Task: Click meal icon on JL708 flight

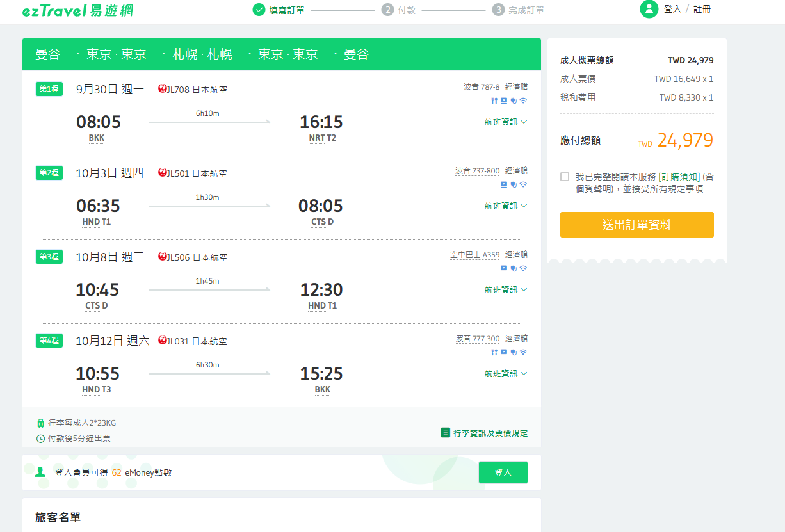Action: (x=494, y=101)
